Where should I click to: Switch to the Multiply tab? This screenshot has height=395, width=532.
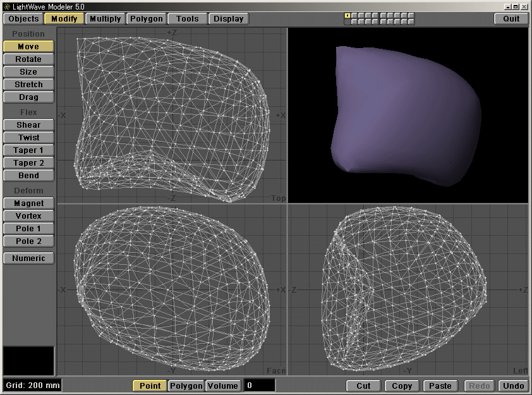(x=105, y=18)
